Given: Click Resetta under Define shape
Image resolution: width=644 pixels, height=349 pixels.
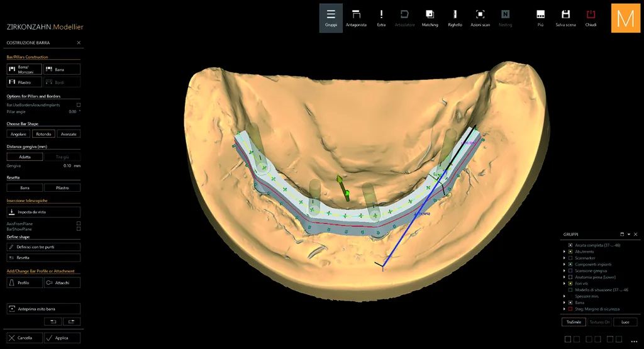Looking at the screenshot, I should point(43,257).
